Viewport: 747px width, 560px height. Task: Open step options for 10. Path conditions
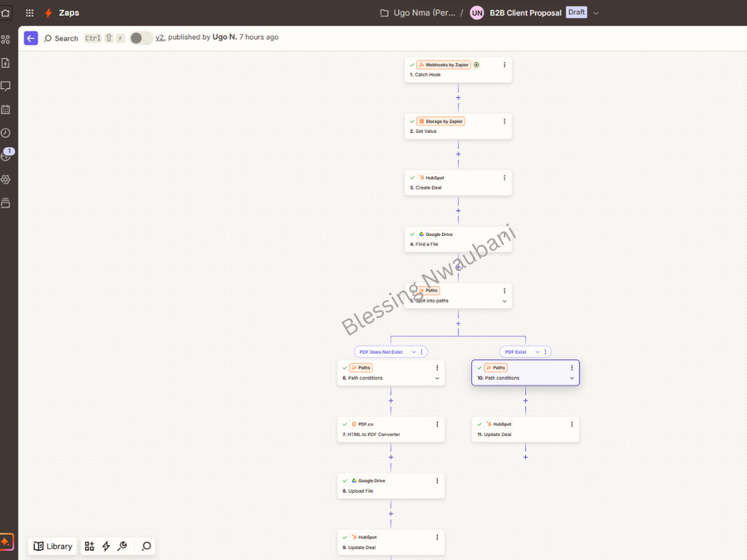tap(572, 367)
